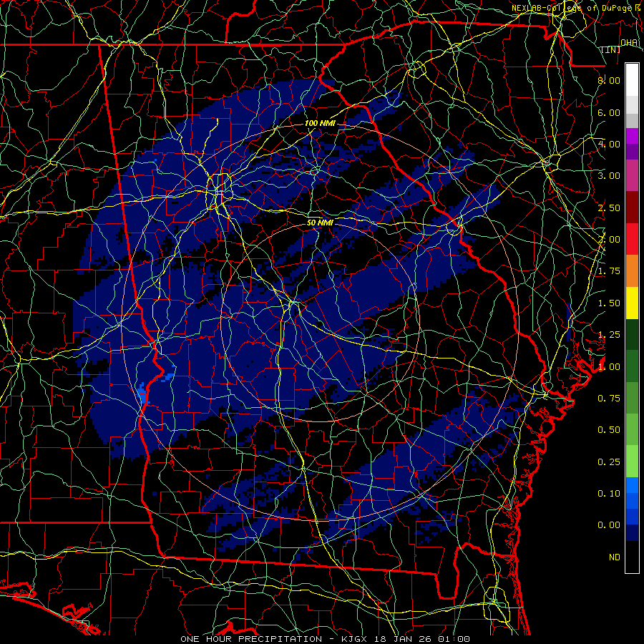This screenshot has width=644, height=644.
Task: Click the 100 NMI range ring label
Action: (320, 123)
